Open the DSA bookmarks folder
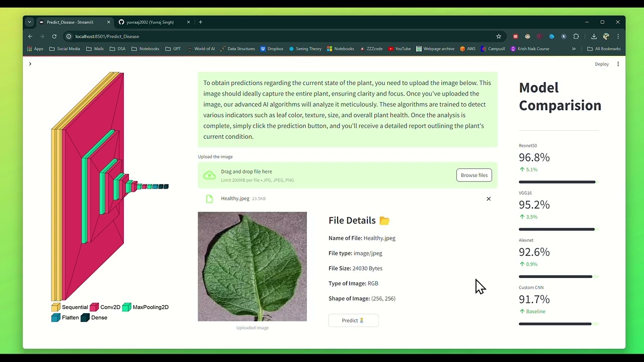Viewport: 644px width, 362px height. click(117, 49)
